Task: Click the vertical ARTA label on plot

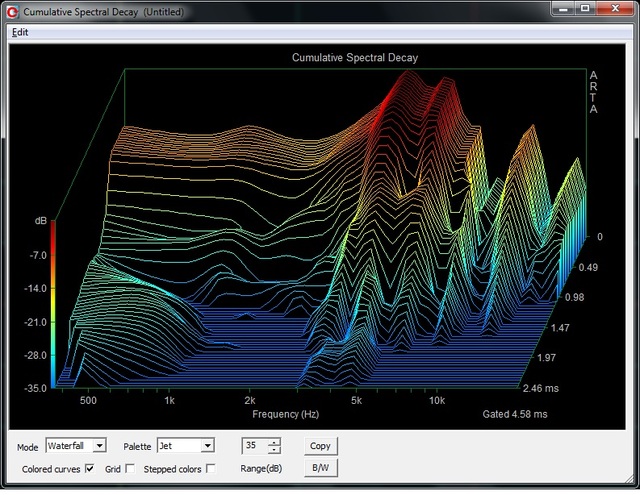Action: point(594,92)
